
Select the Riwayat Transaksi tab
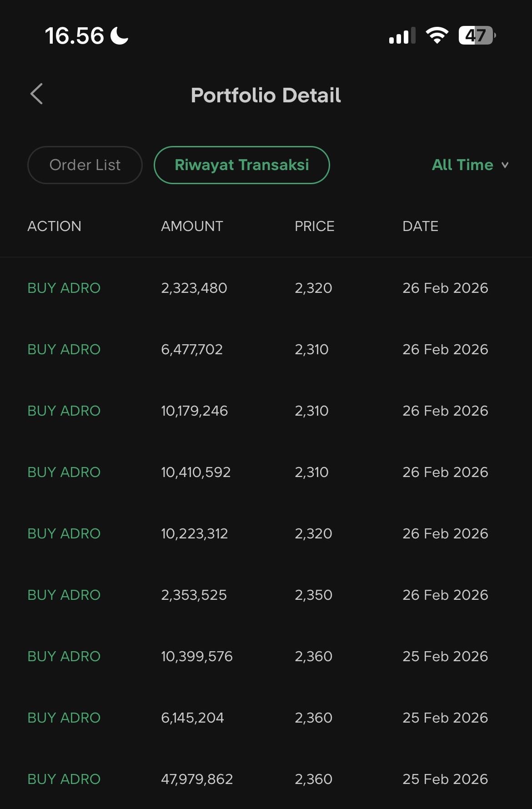pos(241,165)
